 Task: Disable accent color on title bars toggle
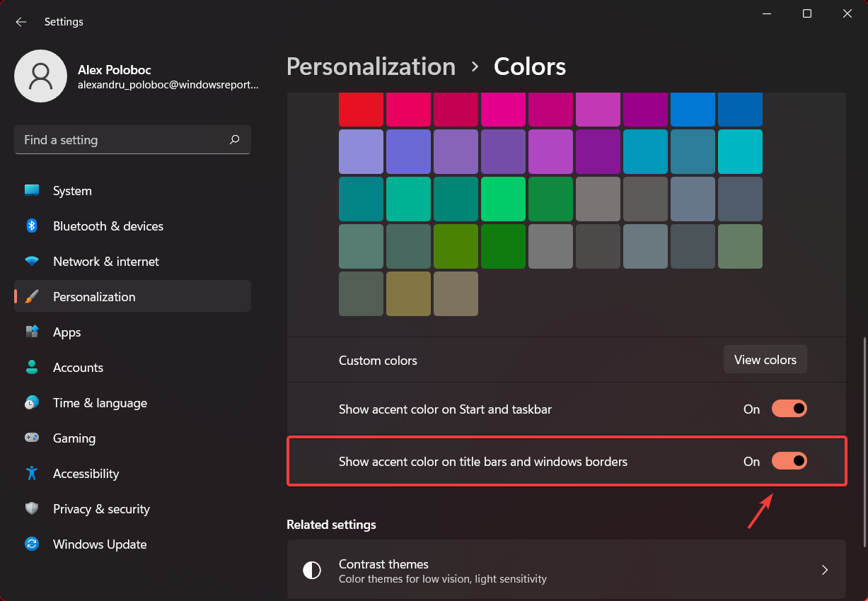tap(789, 461)
